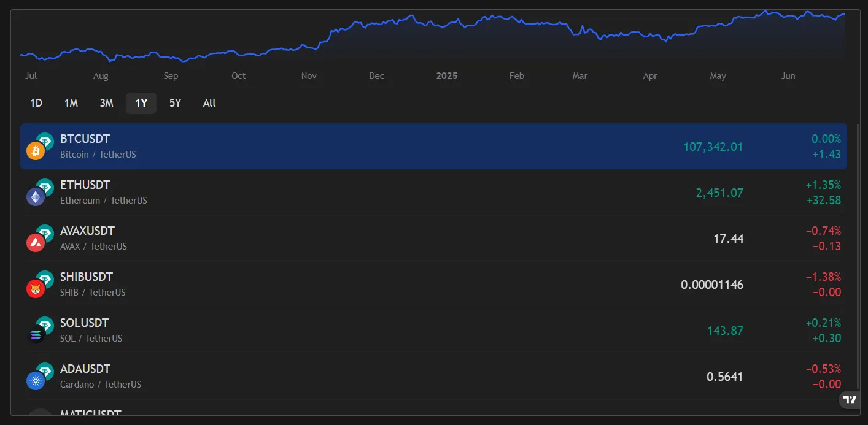Viewport: 868px width, 425px height.
Task: Click the +1.35% change value
Action: (x=823, y=185)
